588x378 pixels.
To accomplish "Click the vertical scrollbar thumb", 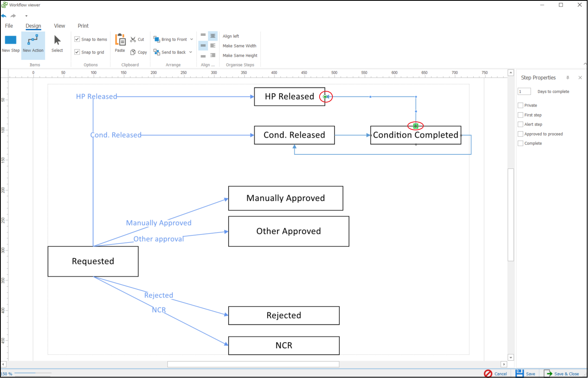I will point(511,215).
